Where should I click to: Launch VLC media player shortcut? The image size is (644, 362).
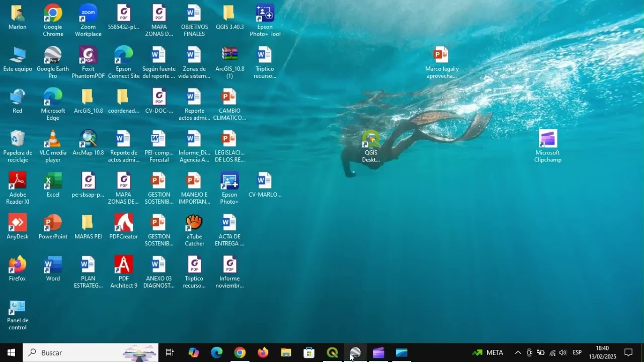[53, 146]
